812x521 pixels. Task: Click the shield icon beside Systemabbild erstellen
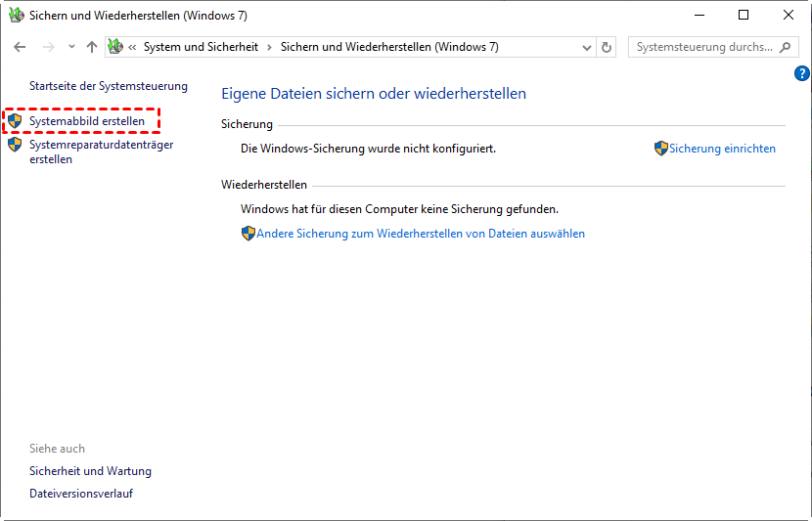pyautogui.click(x=15, y=121)
